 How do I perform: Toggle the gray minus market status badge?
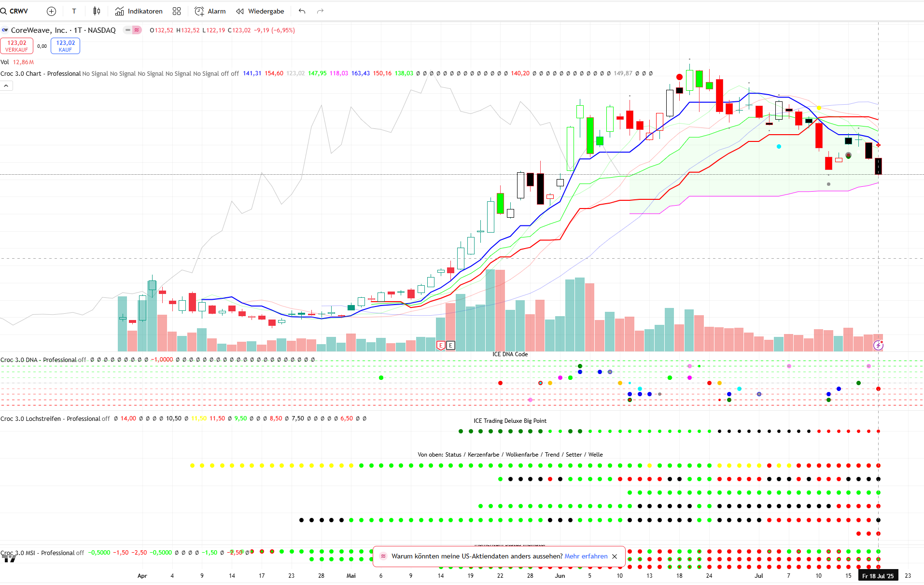127,30
